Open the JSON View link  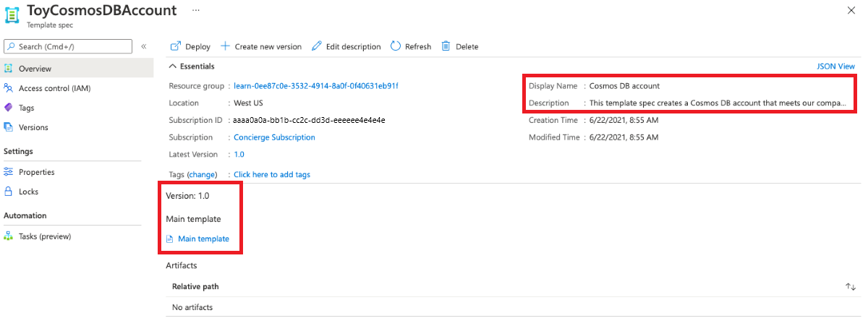[x=836, y=66]
